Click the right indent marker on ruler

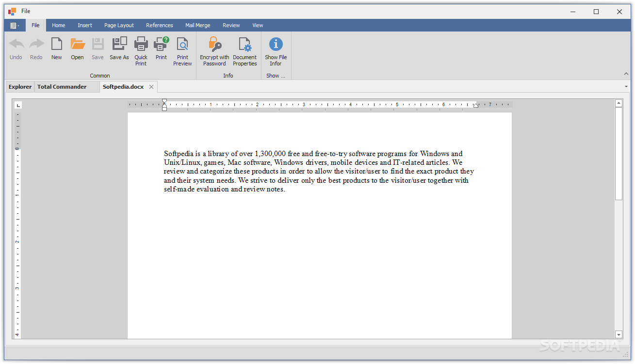tap(476, 105)
